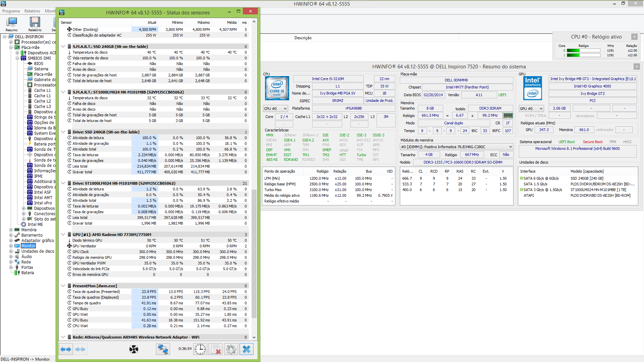Open the Programa menu
644x362 pixels.
click(x=11, y=11)
